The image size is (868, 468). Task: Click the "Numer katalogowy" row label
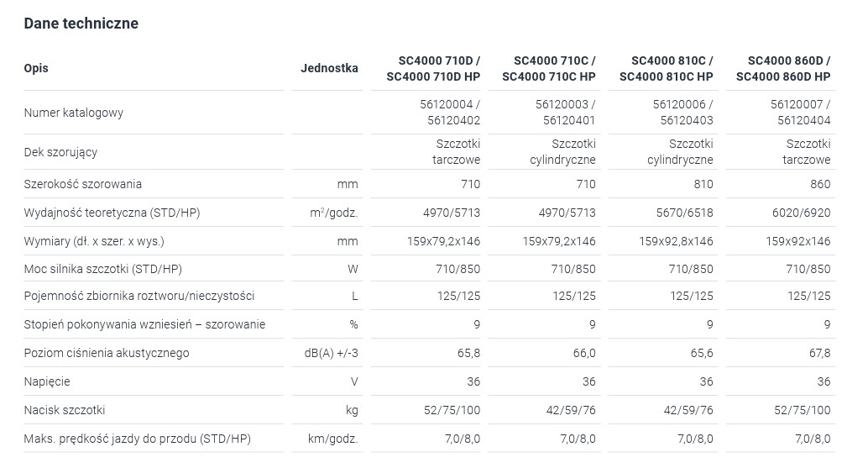click(74, 113)
